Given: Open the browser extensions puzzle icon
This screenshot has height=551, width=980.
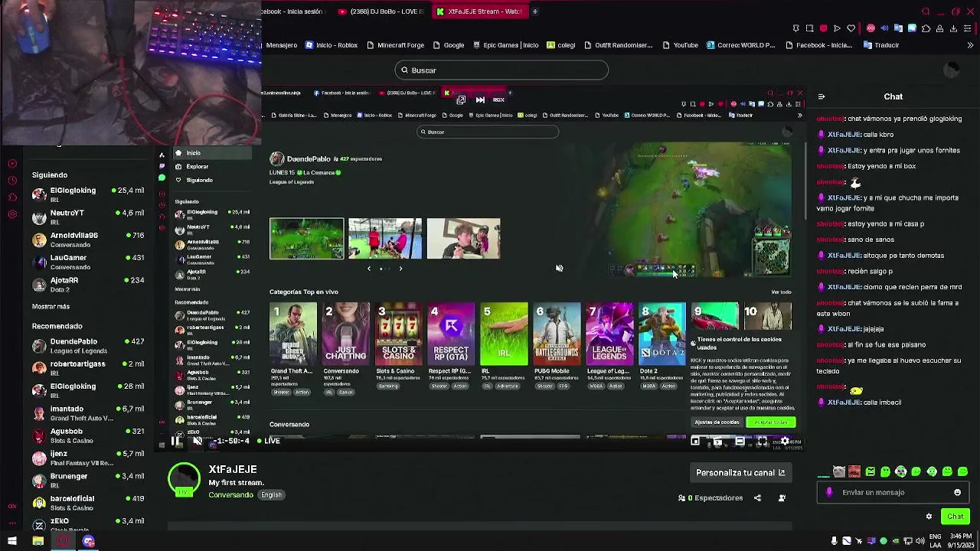Looking at the screenshot, I should click(926, 28).
